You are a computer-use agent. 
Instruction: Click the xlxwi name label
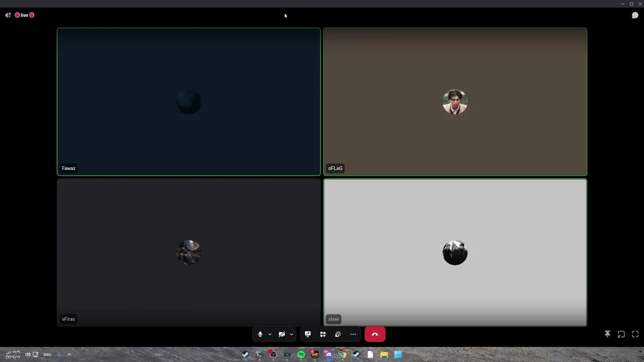click(x=334, y=319)
